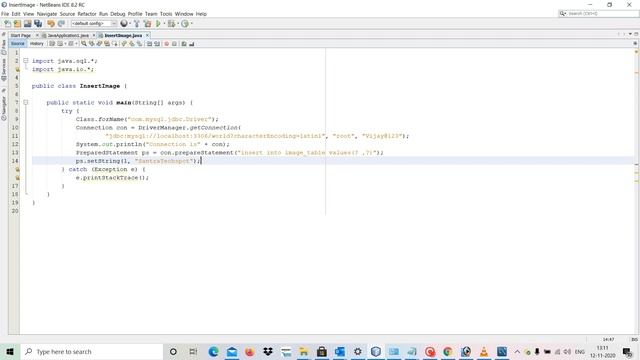Shift line right editor icon
Image resolution: width=640 pixels, height=360 pixels.
click(157, 44)
